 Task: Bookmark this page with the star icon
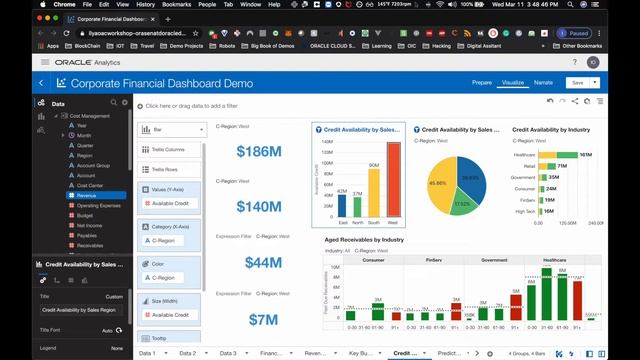[x=196, y=33]
